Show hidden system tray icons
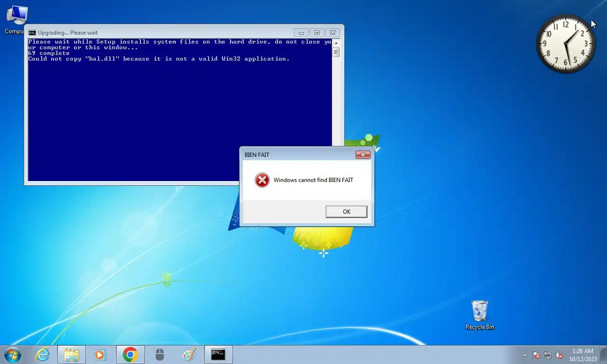The height and width of the screenshot is (364, 607). pos(524,355)
